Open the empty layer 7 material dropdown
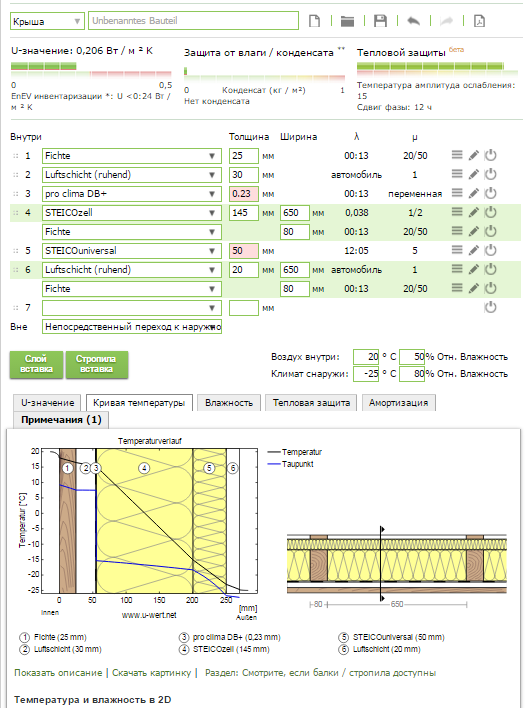Viewport: 529px width, 708px height. point(132,308)
